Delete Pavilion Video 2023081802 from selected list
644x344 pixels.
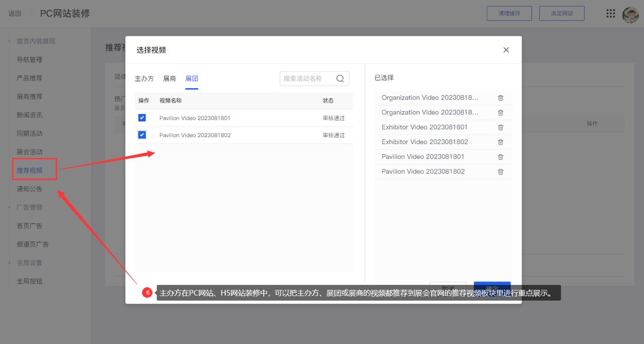coord(500,172)
